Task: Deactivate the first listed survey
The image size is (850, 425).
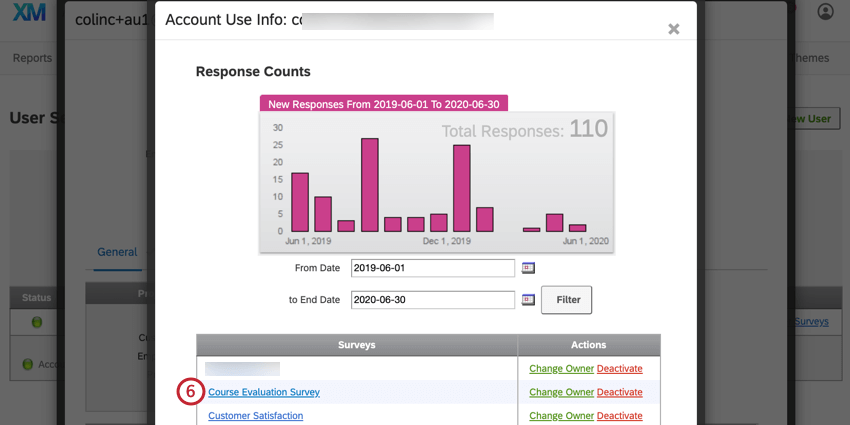Action: tap(619, 369)
